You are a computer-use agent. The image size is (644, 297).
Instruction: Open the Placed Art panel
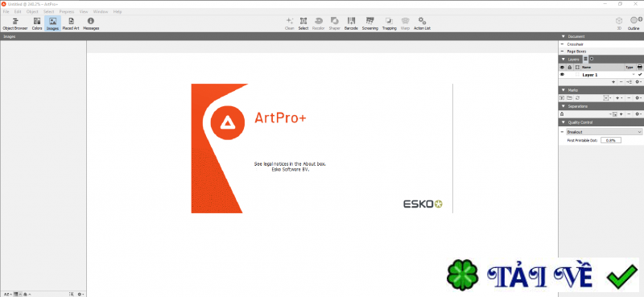pyautogui.click(x=71, y=23)
